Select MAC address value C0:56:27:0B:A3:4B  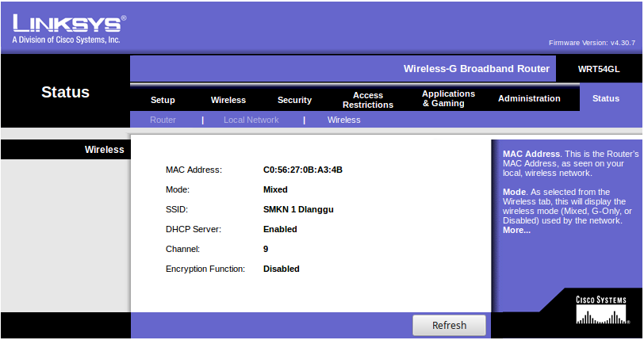tap(303, 170)
